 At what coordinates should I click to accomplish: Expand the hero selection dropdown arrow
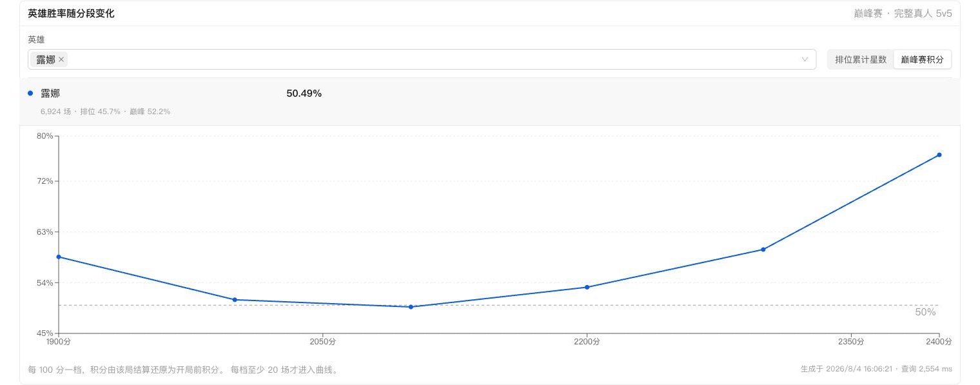pyautogui.click(x=805, y=59)
